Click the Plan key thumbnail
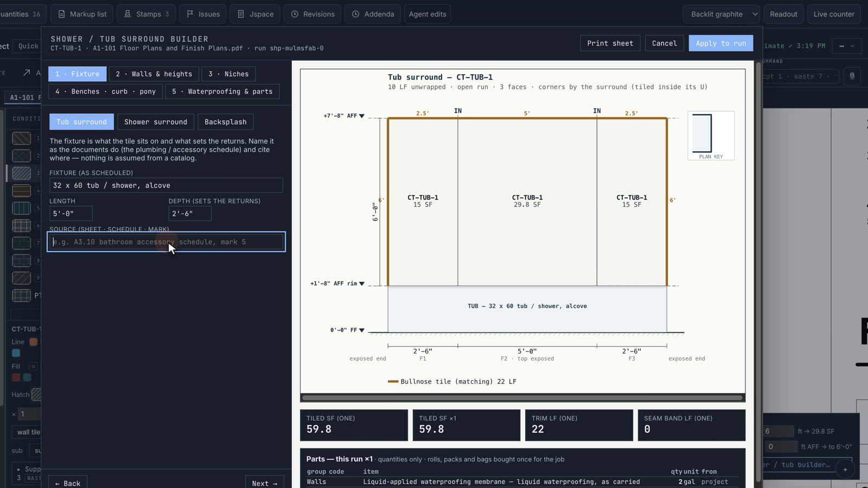The width and height of the screenshot is (868, 488). tap(711, 136)
